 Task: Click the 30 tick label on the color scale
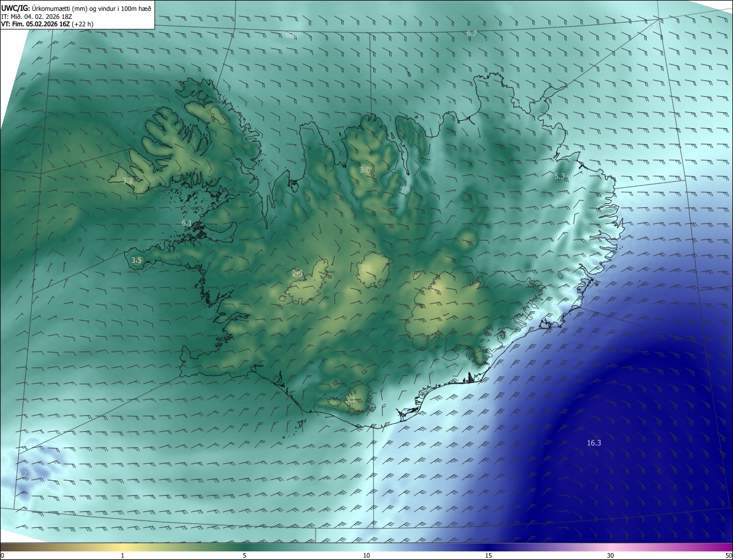[x=610, y=555]
